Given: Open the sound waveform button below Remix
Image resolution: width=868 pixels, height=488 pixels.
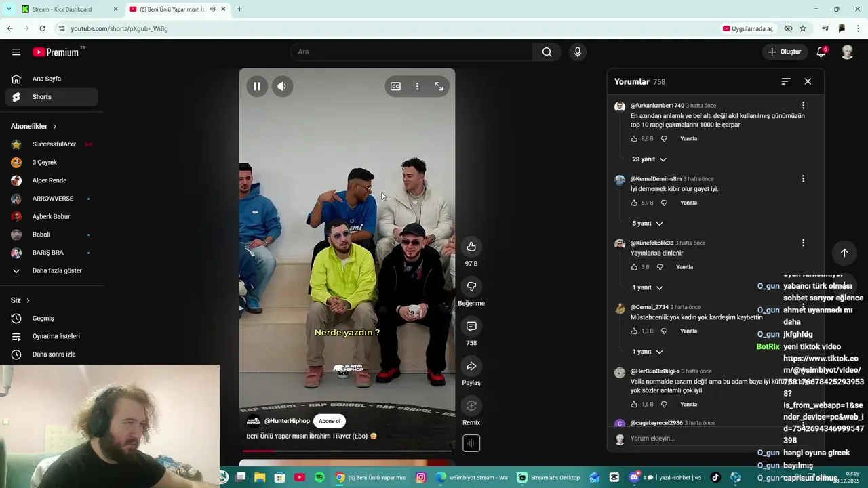Looking at the screenshot, I should 471,443.
